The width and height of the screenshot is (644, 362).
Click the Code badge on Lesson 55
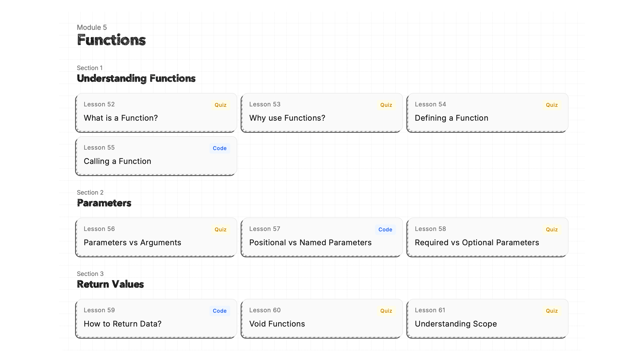tap(219, 148)
